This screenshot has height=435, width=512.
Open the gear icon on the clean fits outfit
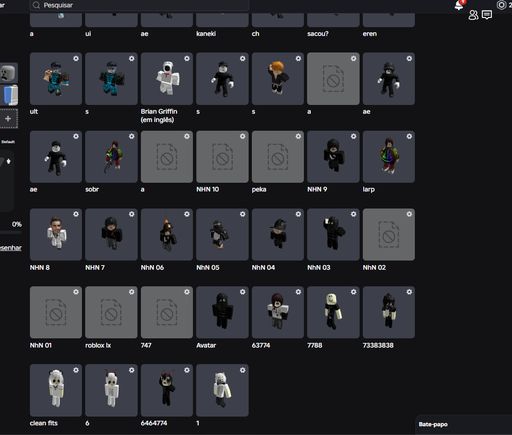tap(76, 370)
